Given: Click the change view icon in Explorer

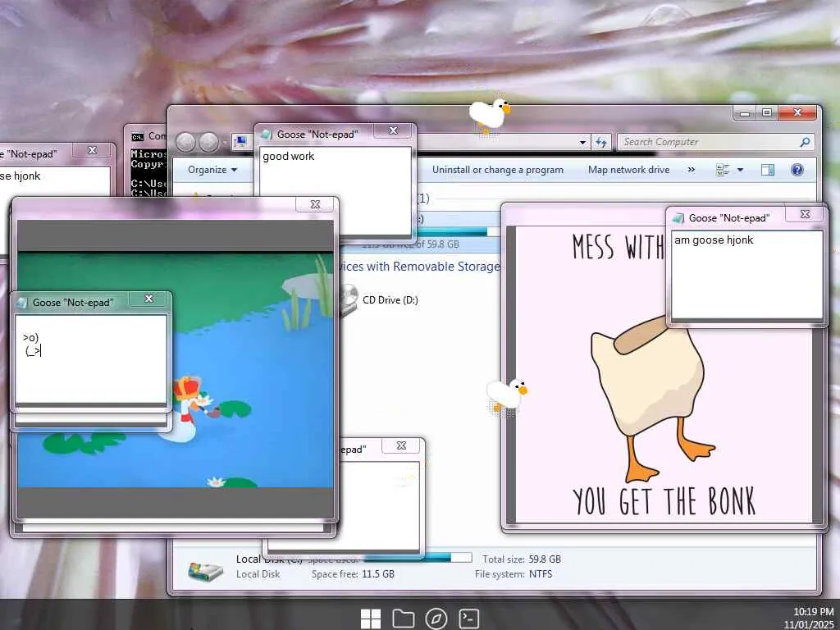Looking at the screenshot, I should point(723,170).
